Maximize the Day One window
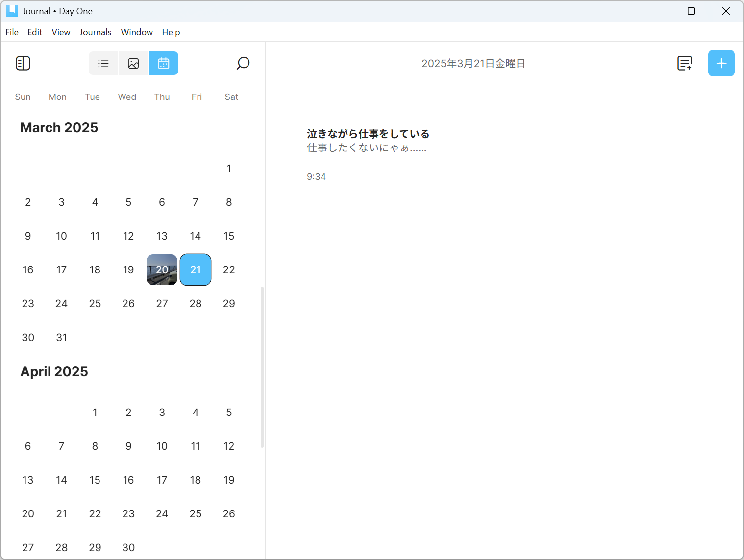 [x=691, y=11]
